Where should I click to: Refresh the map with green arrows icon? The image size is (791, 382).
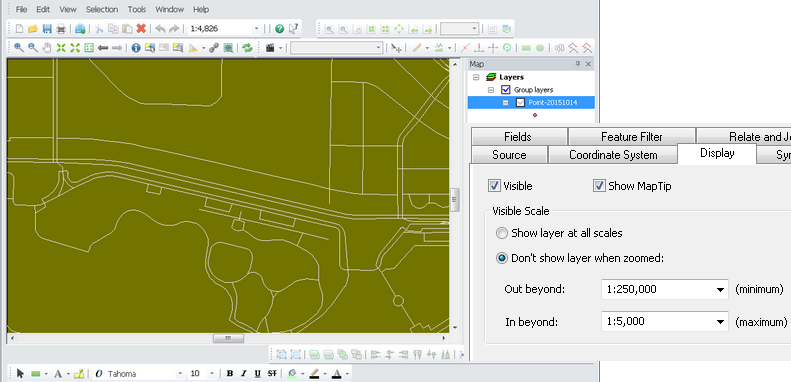247,48
